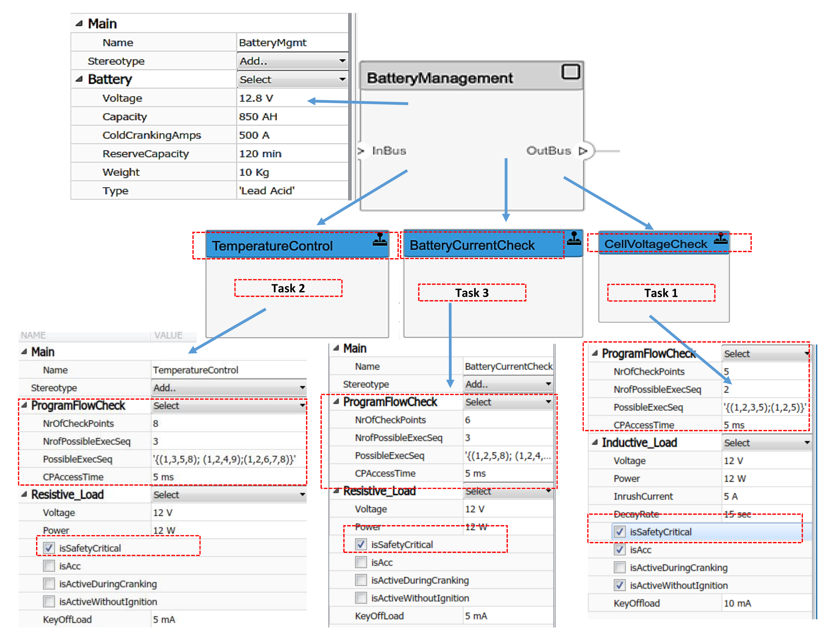Click the OutBus output port arrow
This screenshot has width=840, height=641.
[x=582, y=151]
